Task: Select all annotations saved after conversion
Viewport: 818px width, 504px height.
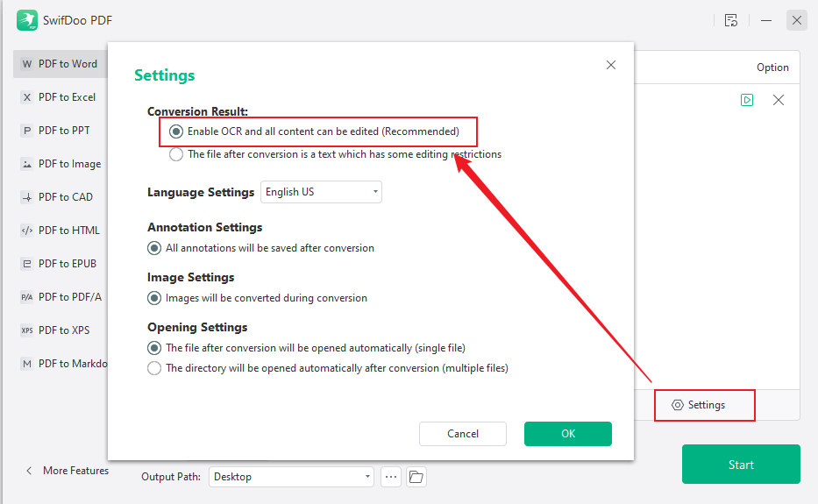Action: tap(154, 248)
